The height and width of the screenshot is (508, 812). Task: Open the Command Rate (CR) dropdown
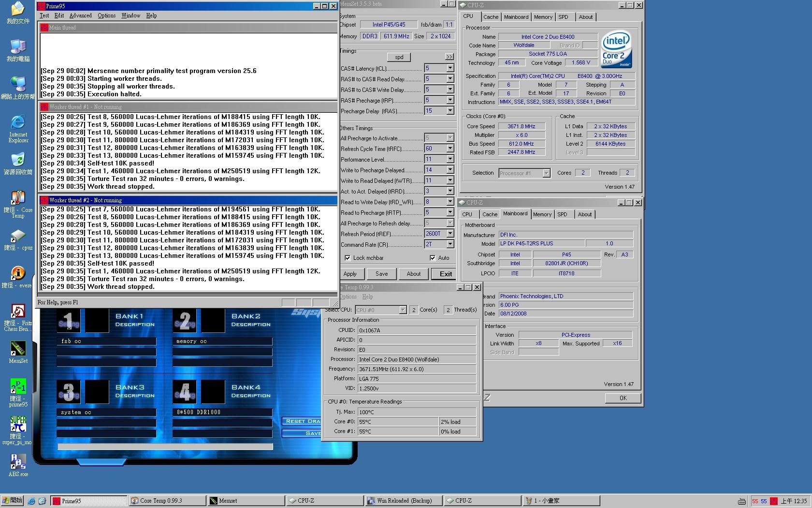[450, 244]
